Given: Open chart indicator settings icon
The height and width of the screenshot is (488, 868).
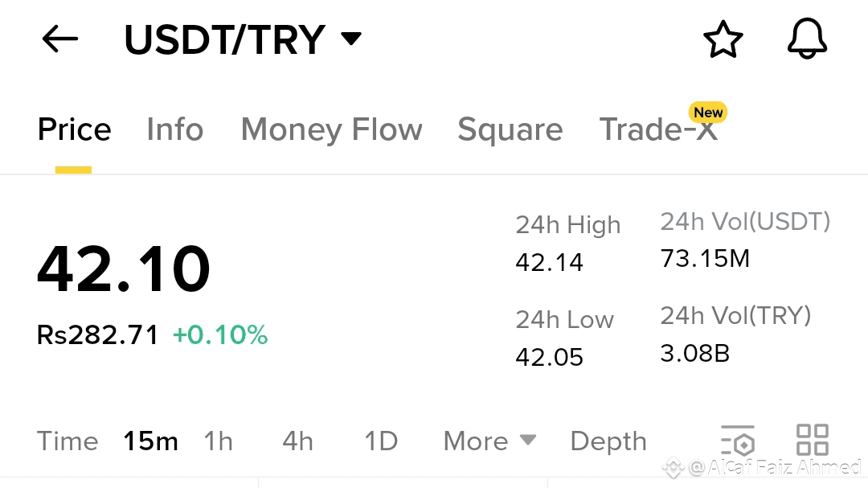Looking at the screenshot, I should click(x=737, y=441).
